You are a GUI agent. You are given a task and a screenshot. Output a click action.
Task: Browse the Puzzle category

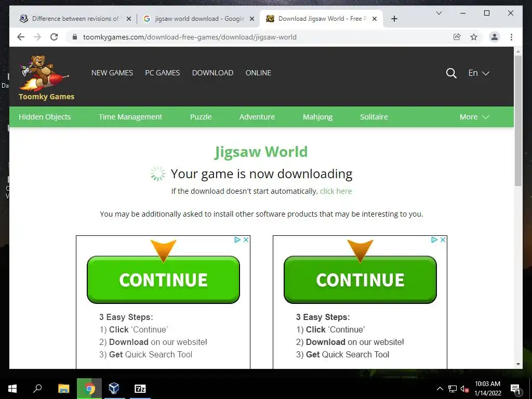pyautogui.click(x=201, y=117)
